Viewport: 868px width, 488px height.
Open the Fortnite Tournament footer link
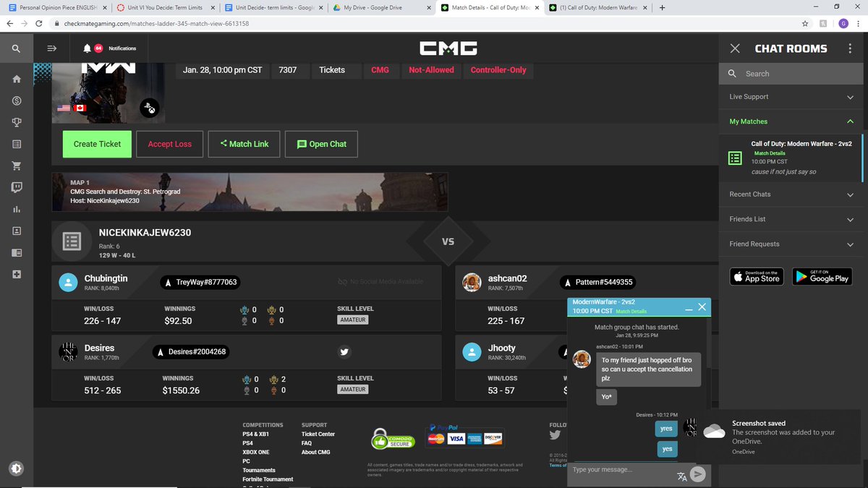click(268, 479)
